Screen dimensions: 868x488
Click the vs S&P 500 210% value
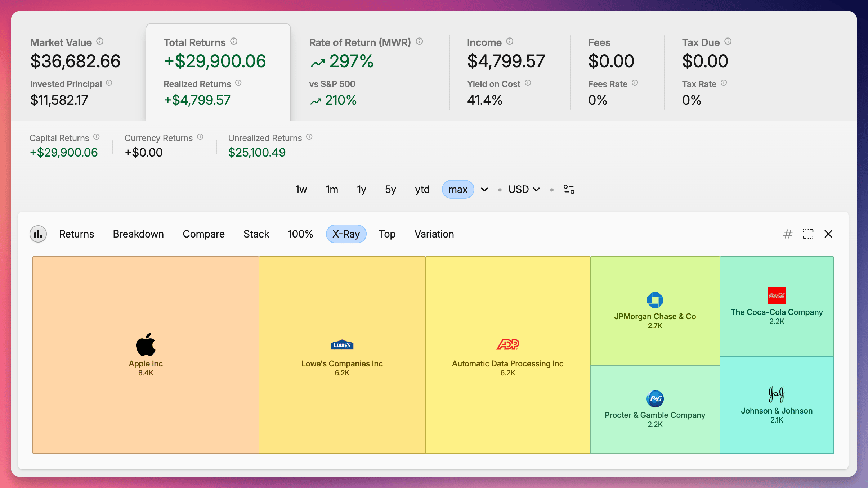pos(334,100)
